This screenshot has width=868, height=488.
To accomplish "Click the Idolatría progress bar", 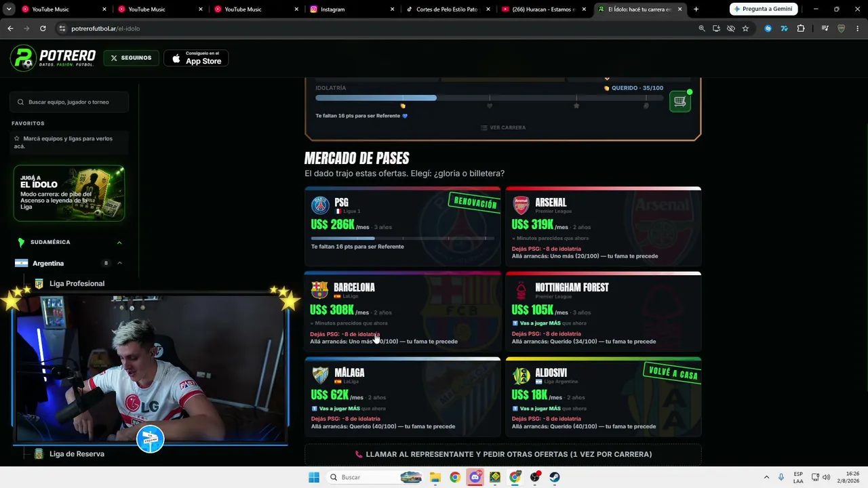I will coord(490,98).
